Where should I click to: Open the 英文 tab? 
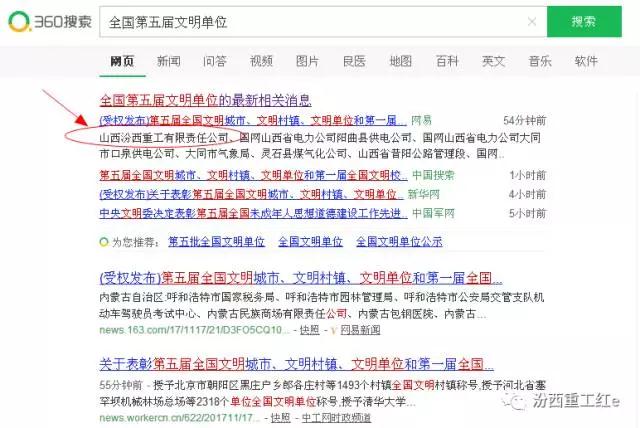click(493, 61)
